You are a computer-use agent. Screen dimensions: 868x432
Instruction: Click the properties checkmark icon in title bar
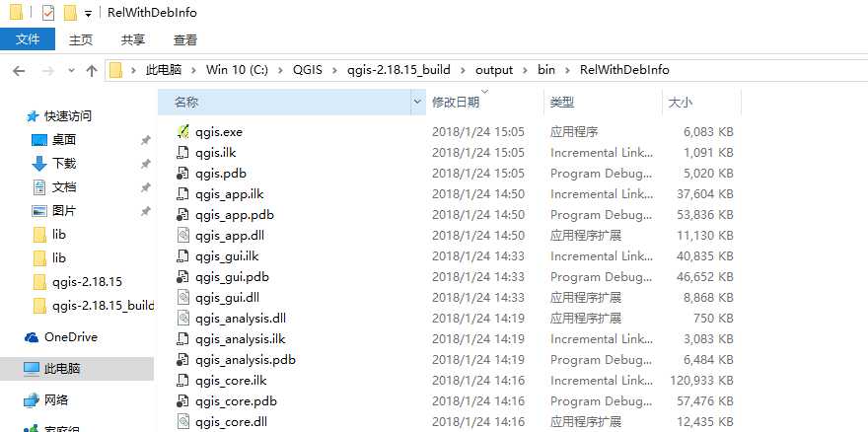coord(48,12)
